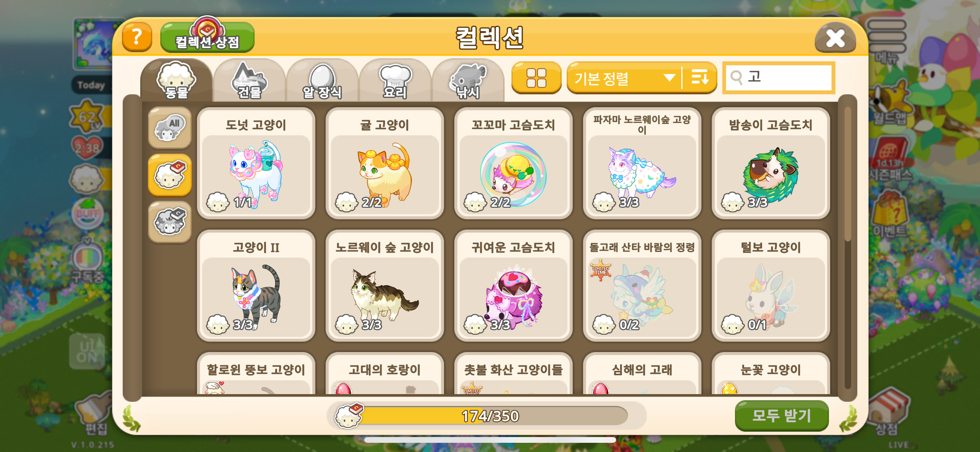Open the 밤송이 고슴도치 card

pos(771,163)
